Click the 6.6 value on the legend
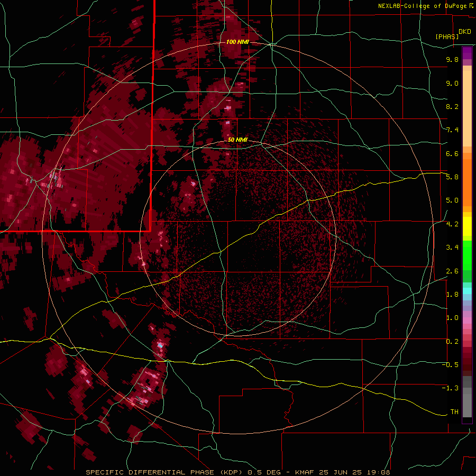476x476 pixels. coord(452,153)
